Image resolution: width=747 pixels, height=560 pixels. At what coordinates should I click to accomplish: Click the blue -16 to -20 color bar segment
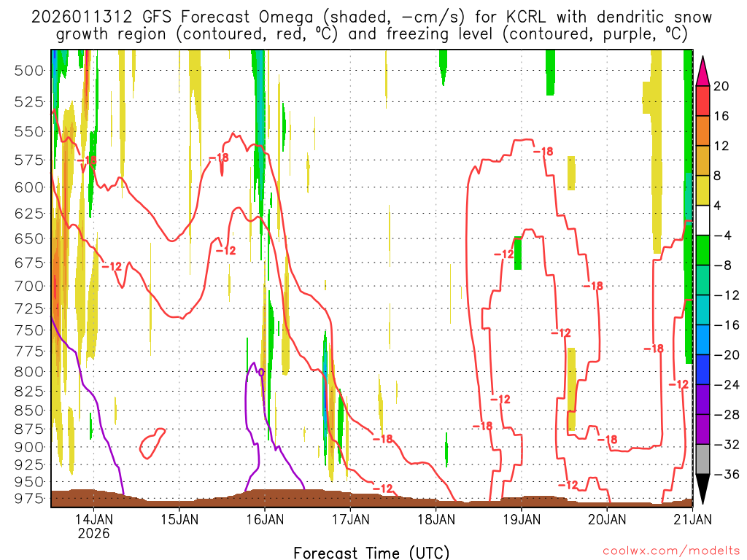[x=703, y=340]
